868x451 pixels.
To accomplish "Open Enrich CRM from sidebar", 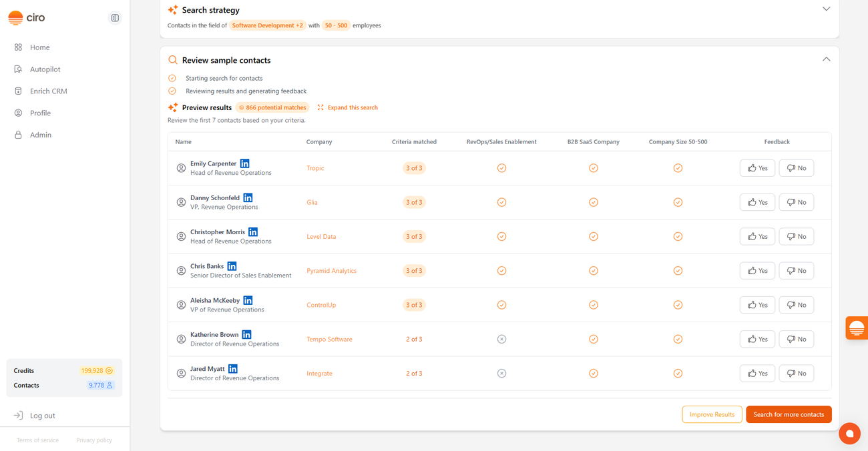I will pos(48,91).
